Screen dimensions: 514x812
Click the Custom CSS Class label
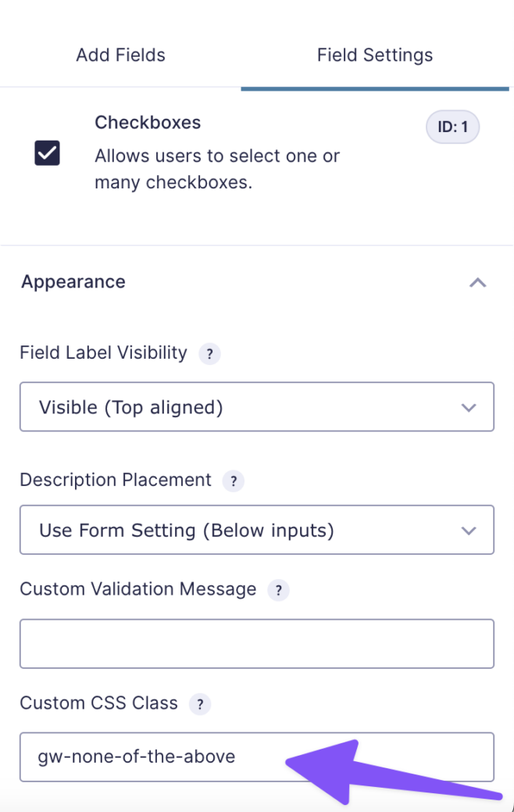click(x=99, y=703)
